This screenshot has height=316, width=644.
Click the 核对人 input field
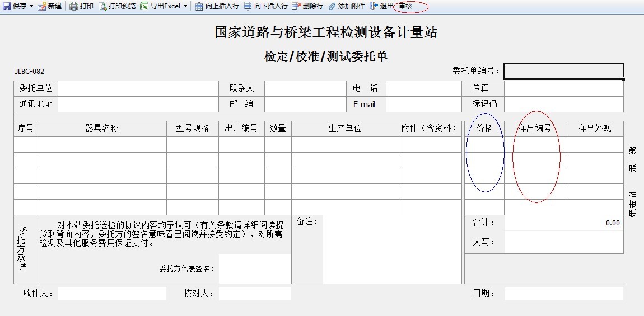(x=255, y=294)
